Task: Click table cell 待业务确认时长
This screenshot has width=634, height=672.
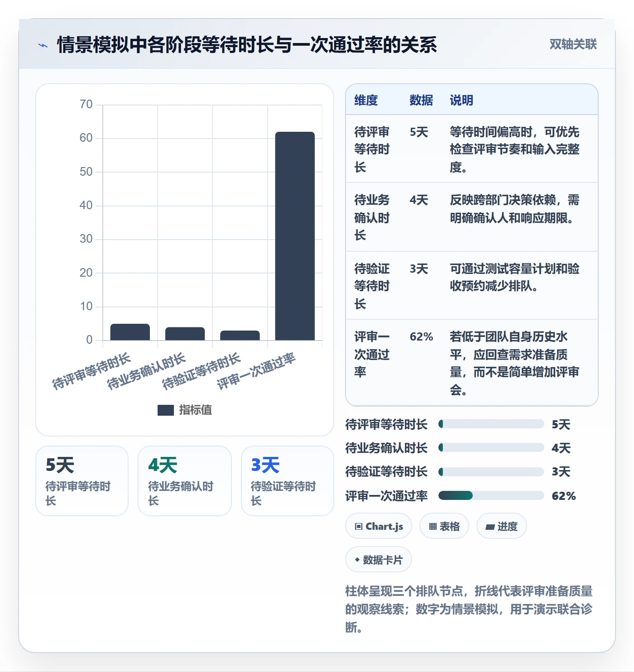Action: [372, 218]
